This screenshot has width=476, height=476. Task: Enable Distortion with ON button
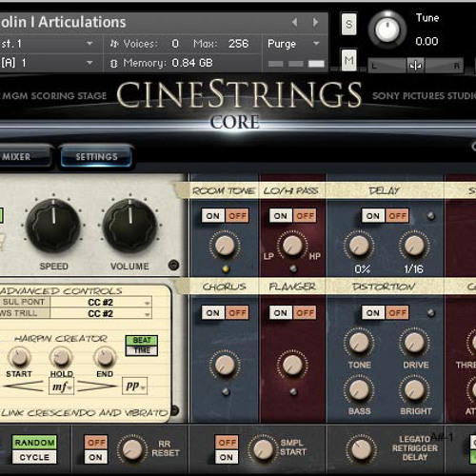pyautogui.click(x=373, y=313)
